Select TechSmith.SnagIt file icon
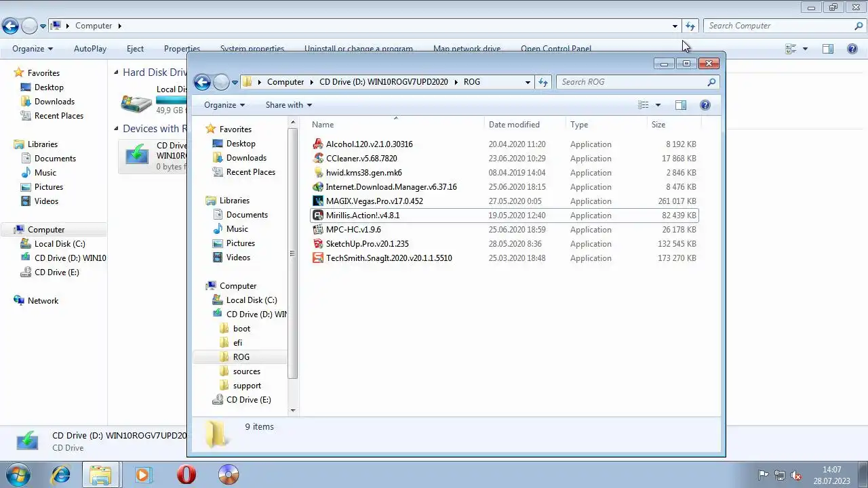 318,258
